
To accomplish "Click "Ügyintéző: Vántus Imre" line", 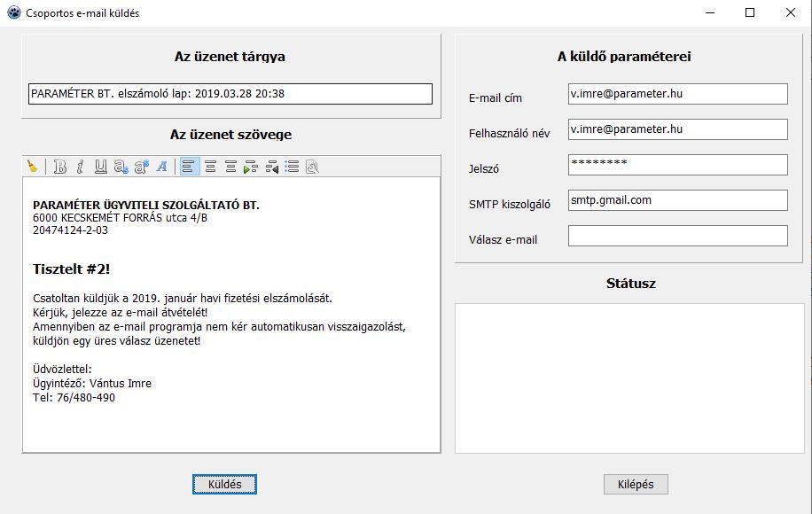I will pos(92,384).
